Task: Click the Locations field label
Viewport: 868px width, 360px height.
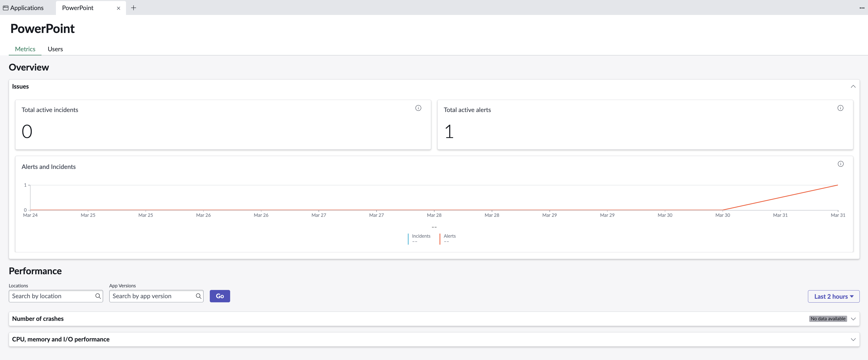Action: (18, 286)
